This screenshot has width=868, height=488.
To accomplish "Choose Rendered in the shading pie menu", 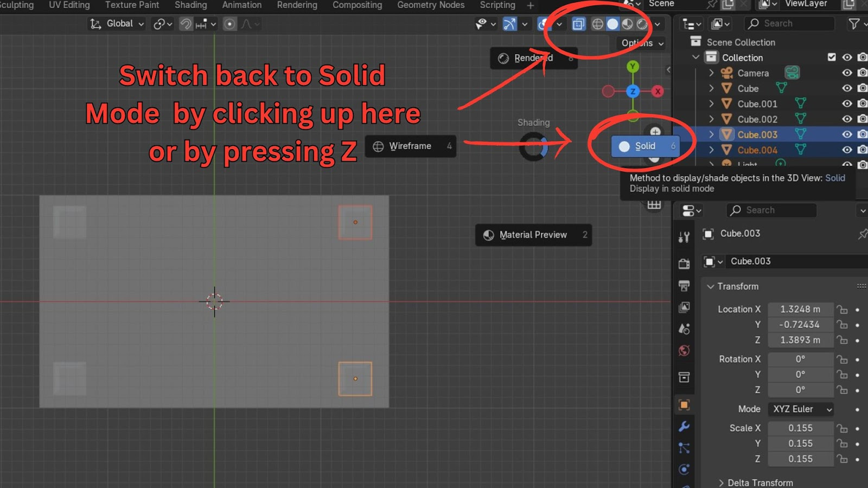I will click(534, 58).
